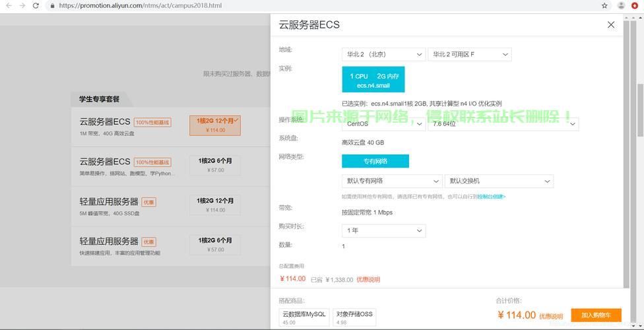Click the 控制台创建 link
Screen dimensions: 644x330
coord(491,197)
